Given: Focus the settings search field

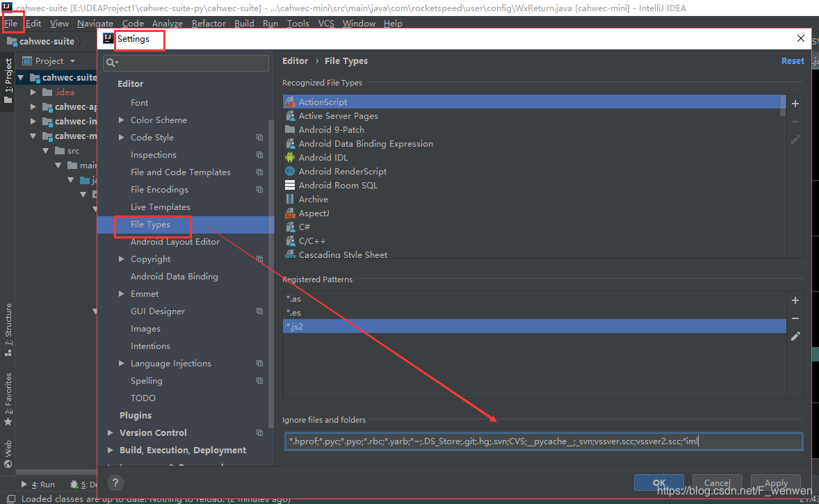Looking at the screenshot, I should [186, 63].
